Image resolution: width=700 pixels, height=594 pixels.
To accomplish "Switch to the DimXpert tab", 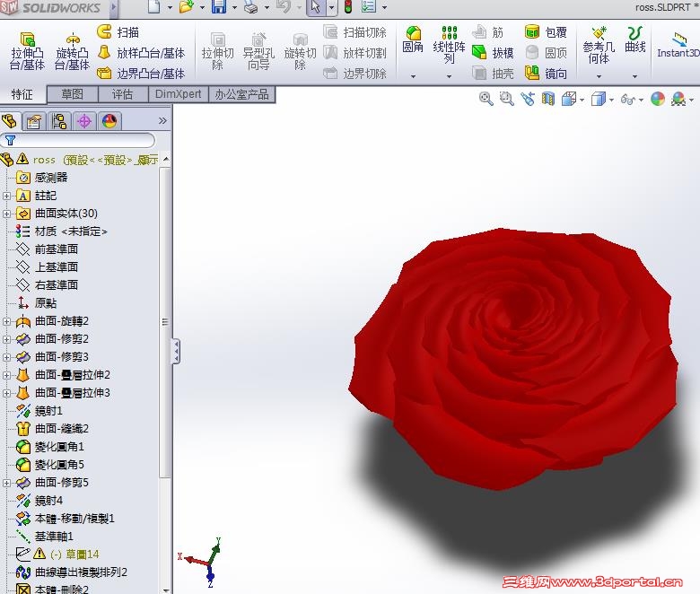I will coord(178,94).
